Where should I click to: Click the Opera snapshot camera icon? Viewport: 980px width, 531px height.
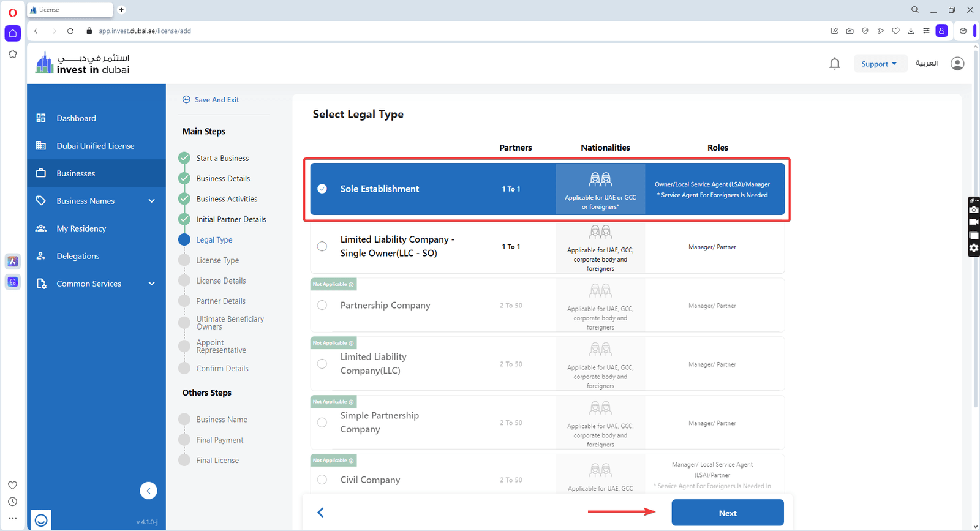point(850,31)
